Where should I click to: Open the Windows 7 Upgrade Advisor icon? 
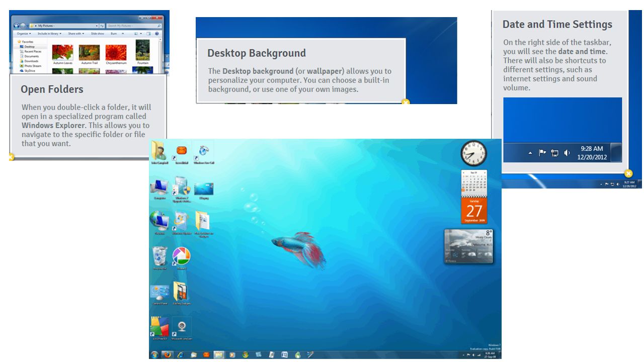coord(181,188)
